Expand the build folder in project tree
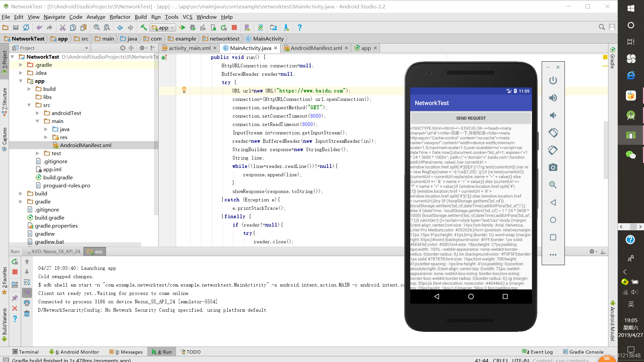Image resolution: width=644 pixels, height=362 pixels. [29, 89]
